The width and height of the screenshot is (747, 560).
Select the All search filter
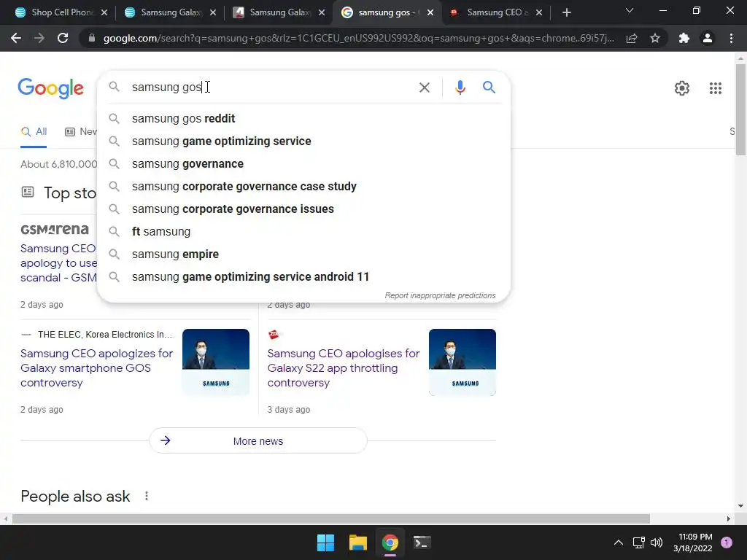click(34, 131)
